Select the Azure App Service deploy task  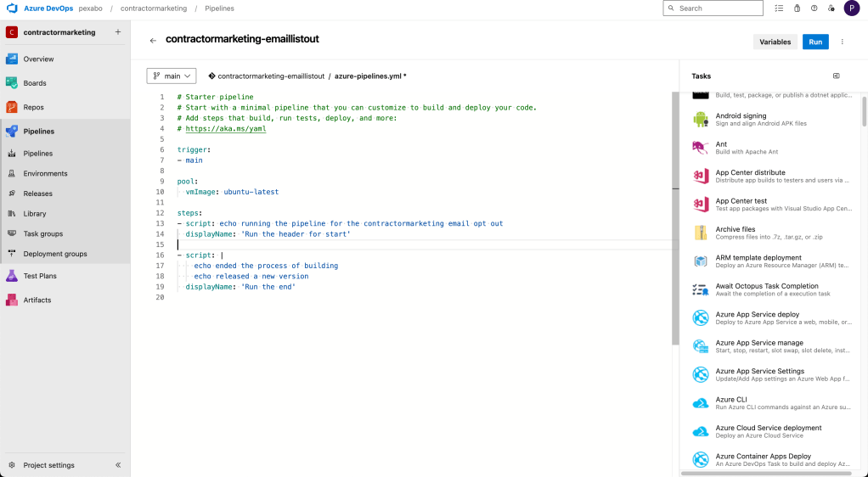click(x=772, y=317)
